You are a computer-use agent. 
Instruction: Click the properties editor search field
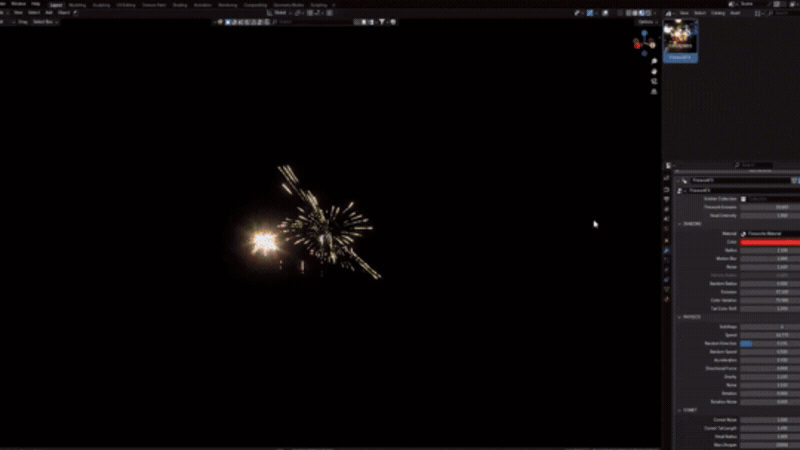tap(753, 165)
